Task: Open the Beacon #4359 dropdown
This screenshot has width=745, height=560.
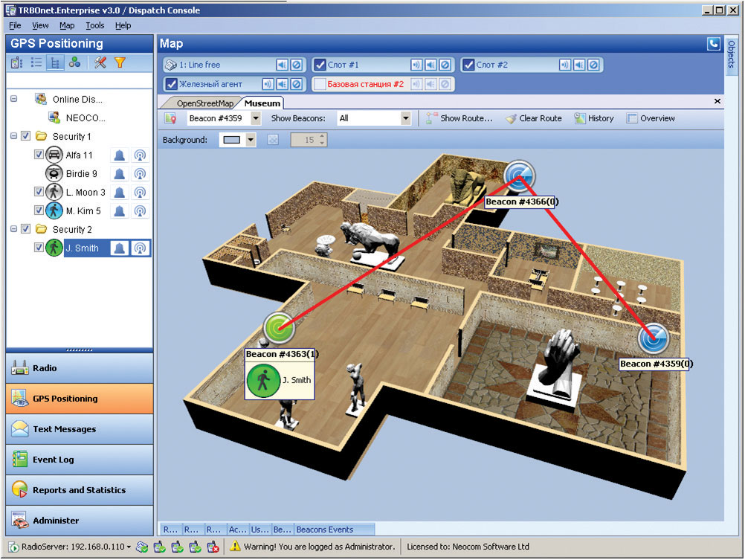Action: (x=256, y=118)
